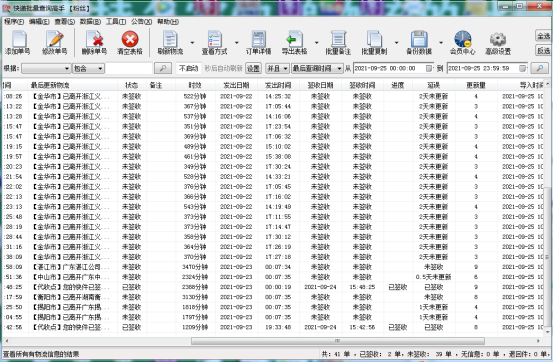The width and height of the screenshot is (553, 363).
Task: Clear the table with 清空表格
Action: coord(130,42)
